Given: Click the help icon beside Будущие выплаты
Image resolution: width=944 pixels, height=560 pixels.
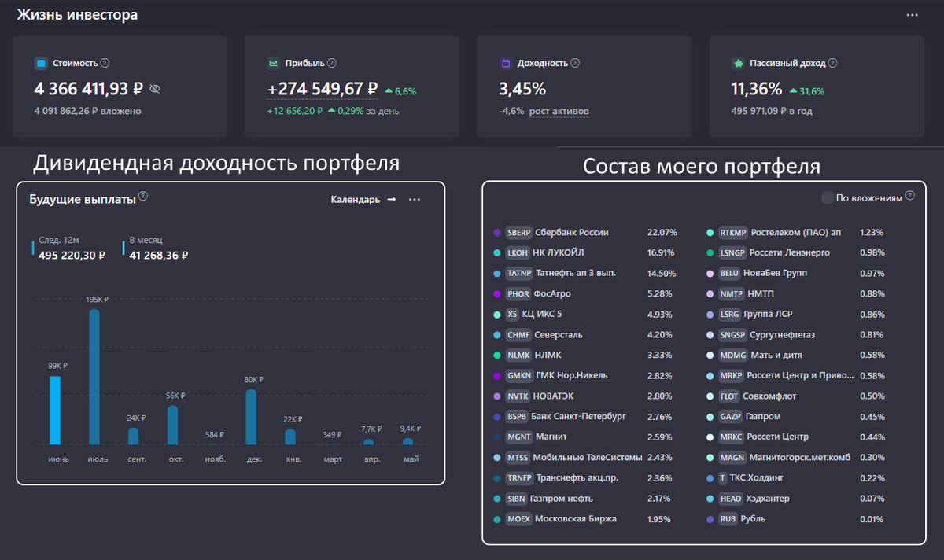Looking at the screenshot, I should tap(143, 197).
